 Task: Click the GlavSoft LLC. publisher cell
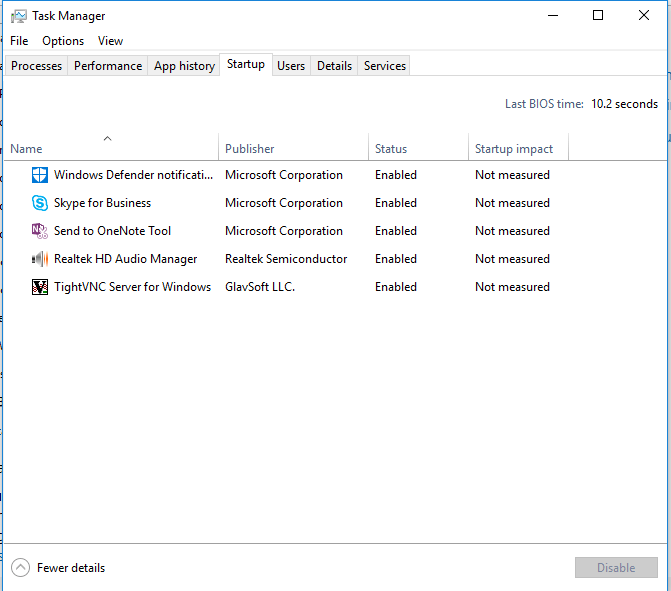(260, 287)
